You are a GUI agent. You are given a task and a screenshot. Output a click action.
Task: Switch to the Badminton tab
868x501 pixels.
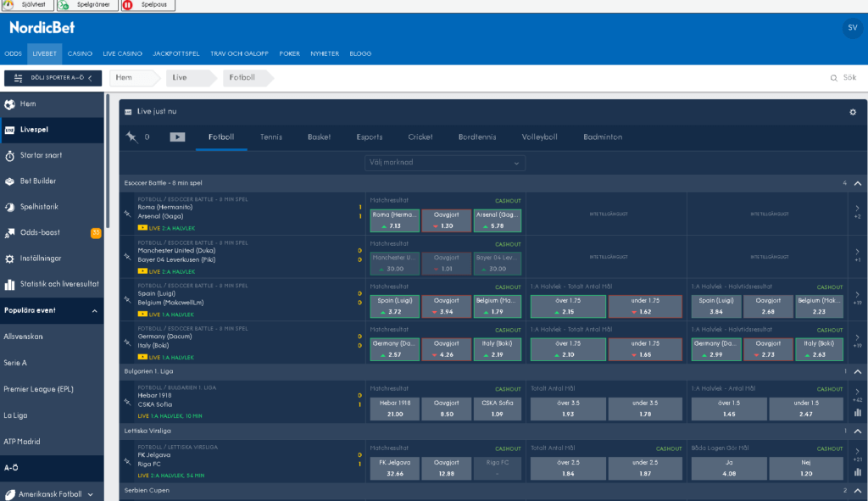click(x=603, y=137)
